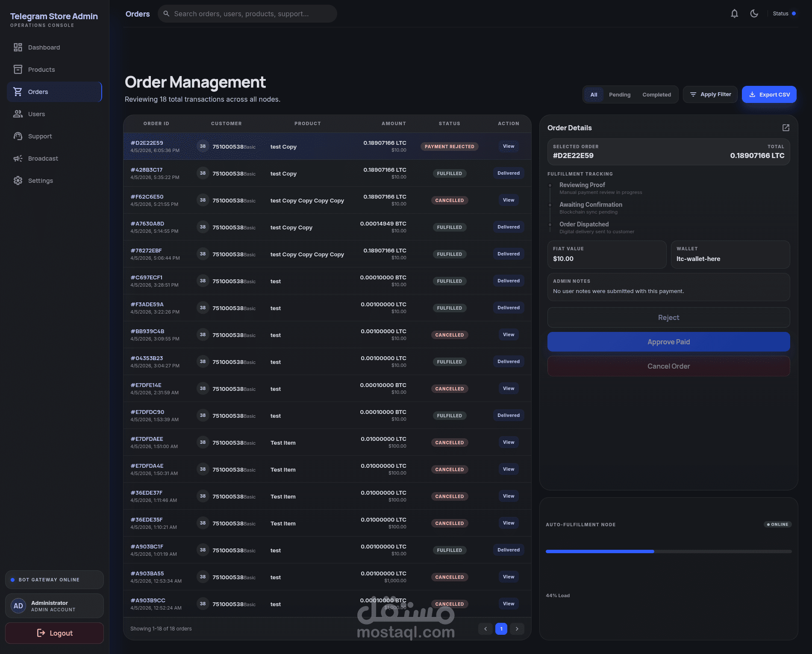
Task: Click Cancelled badge on order #A903BA55
Action: (449, 577)
